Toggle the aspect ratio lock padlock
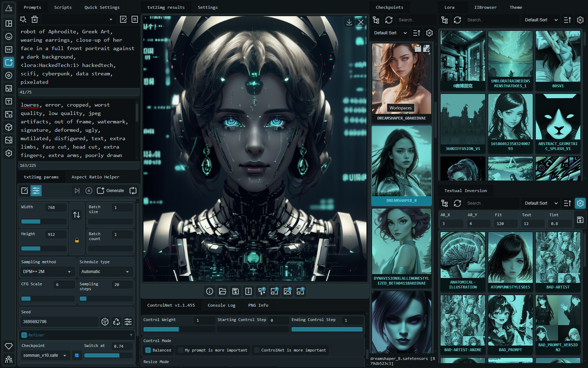This screenshot has width=588, height=368. click(77, 240)
